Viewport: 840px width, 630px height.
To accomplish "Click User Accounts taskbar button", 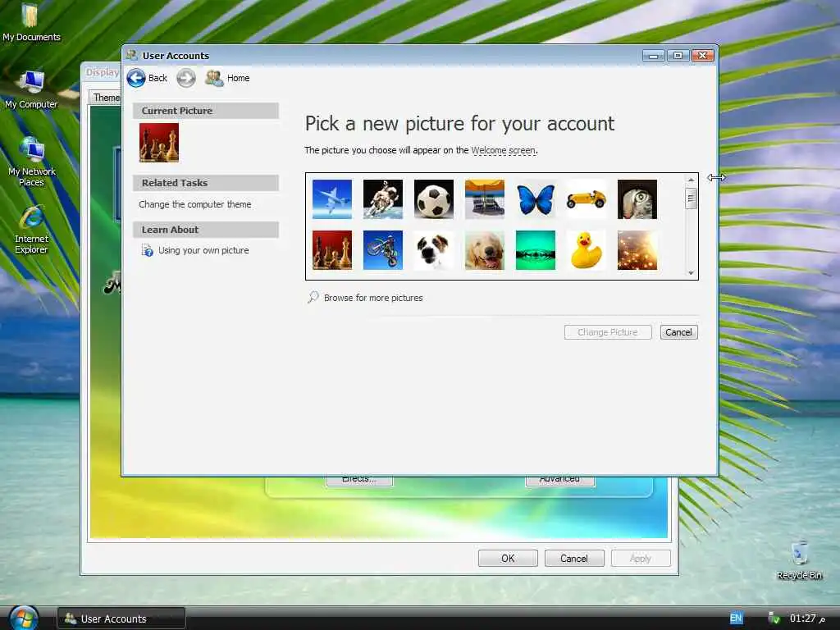I will pos(121,619).
